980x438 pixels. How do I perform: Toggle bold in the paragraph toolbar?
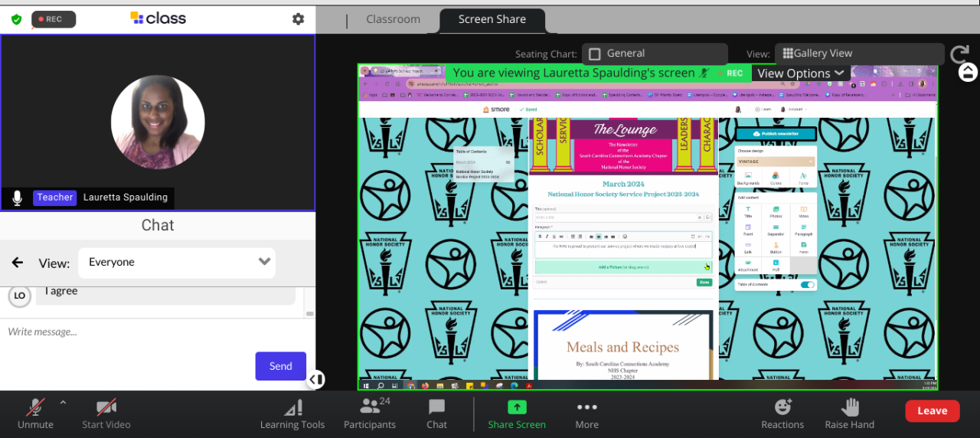point(538,236)
